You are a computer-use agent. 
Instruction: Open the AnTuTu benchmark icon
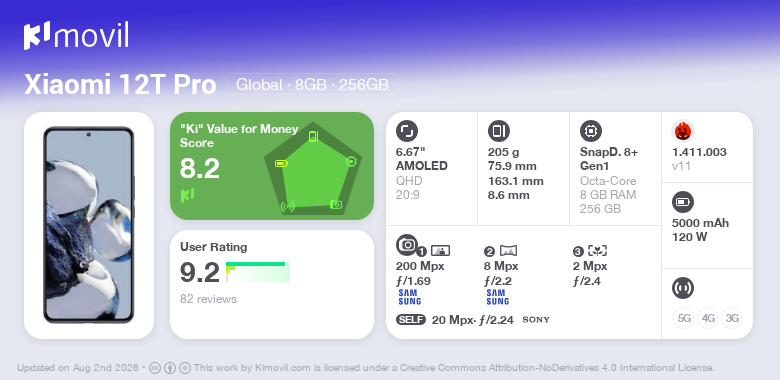coord(683,131)
